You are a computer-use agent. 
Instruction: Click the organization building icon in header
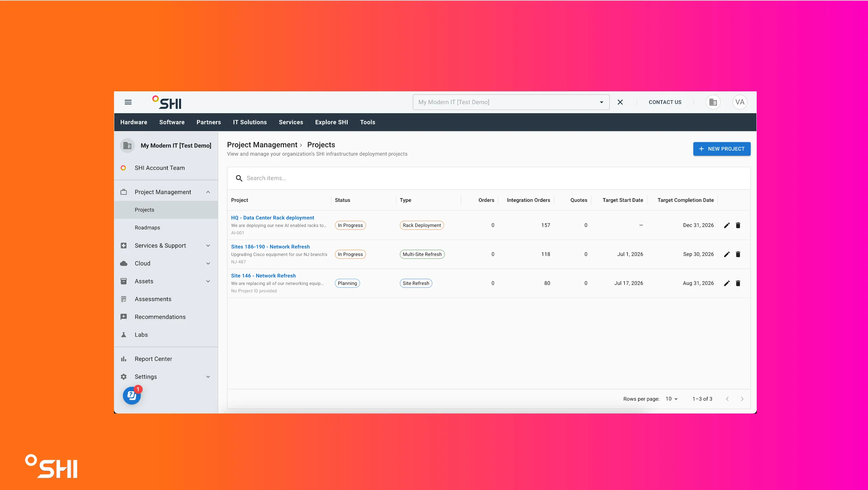pyautogui.click(x=713, y=102)
